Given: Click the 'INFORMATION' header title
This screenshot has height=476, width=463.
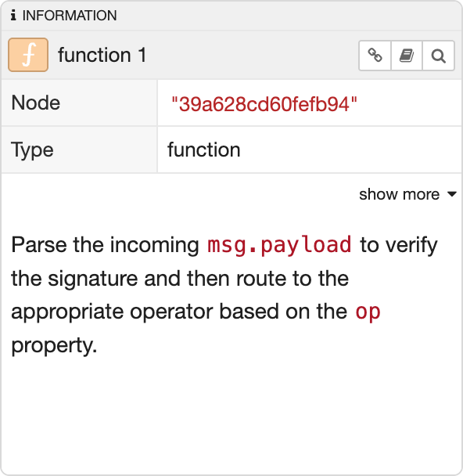Looking at the screenshot, I should (70, 16).
